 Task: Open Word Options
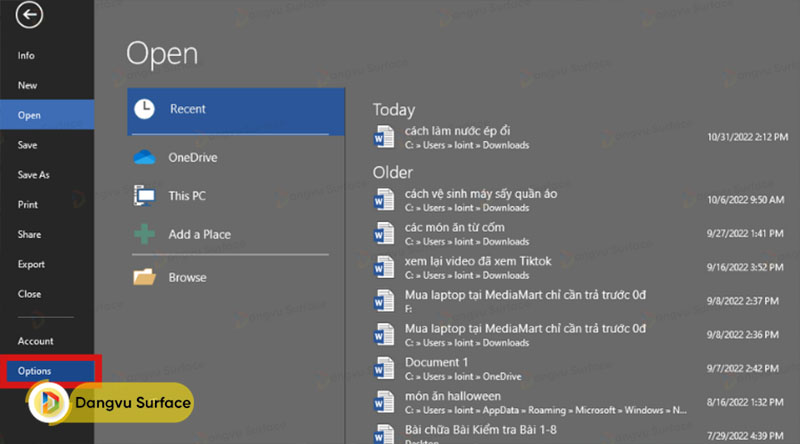coord(34,371)
